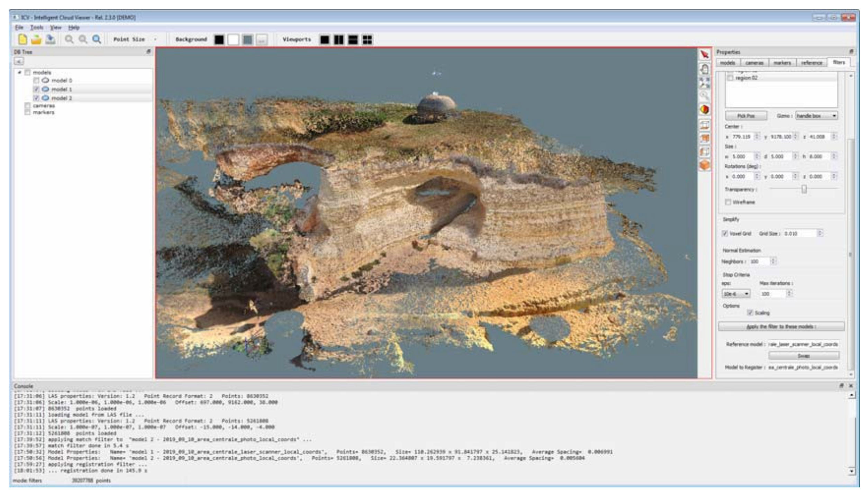This screenshot has width=868, height=494.
Task: Click the wireframe box view icon
Action: (704, 126)
